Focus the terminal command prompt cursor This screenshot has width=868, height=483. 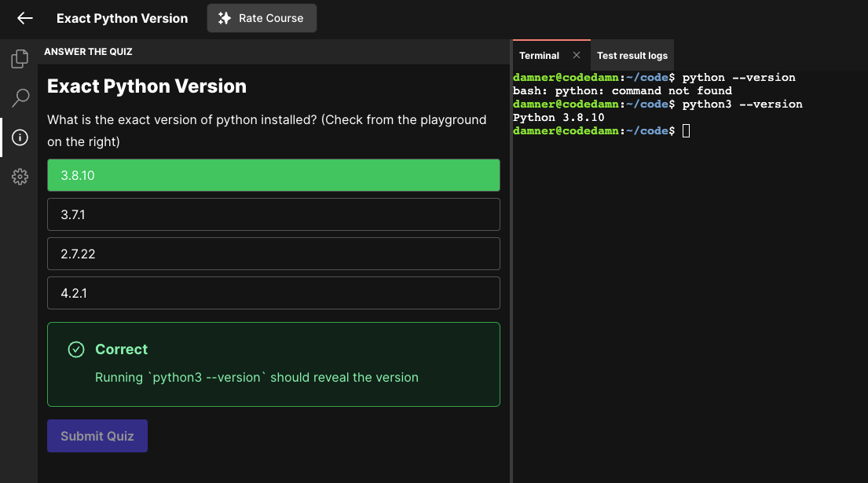(686, 131)
